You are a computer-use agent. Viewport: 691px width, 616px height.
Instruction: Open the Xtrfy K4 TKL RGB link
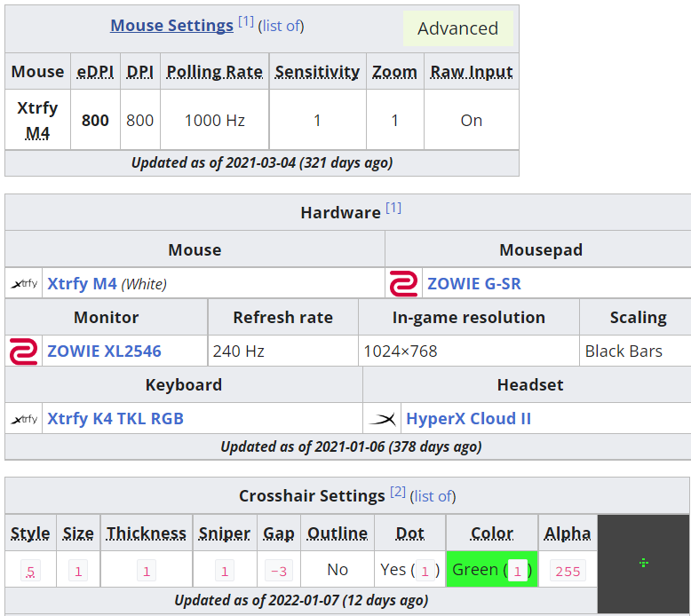[115, 418]
